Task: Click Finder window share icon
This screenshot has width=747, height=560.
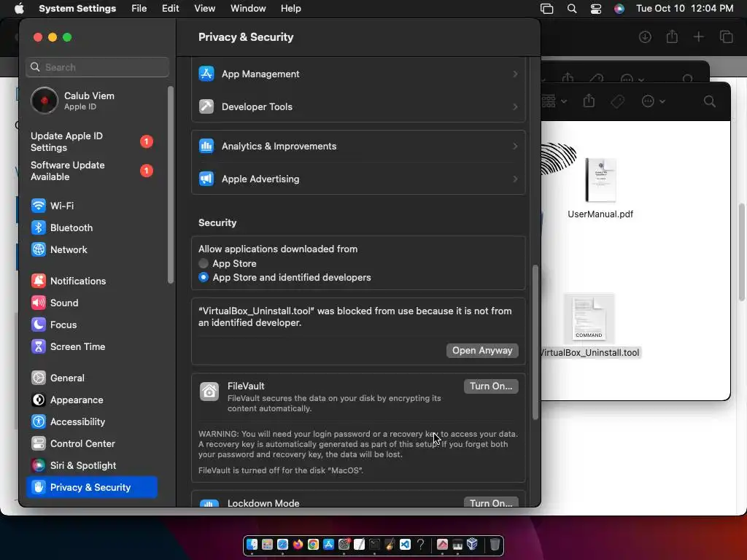Action: pyautogui.click(x=589, y=101)
